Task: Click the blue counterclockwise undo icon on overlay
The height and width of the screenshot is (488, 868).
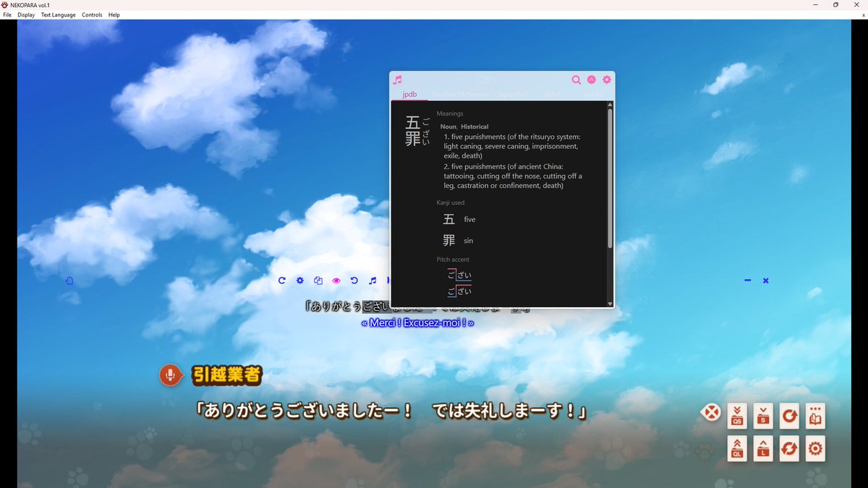Action: pyautogui.click(x=354, y=281)
